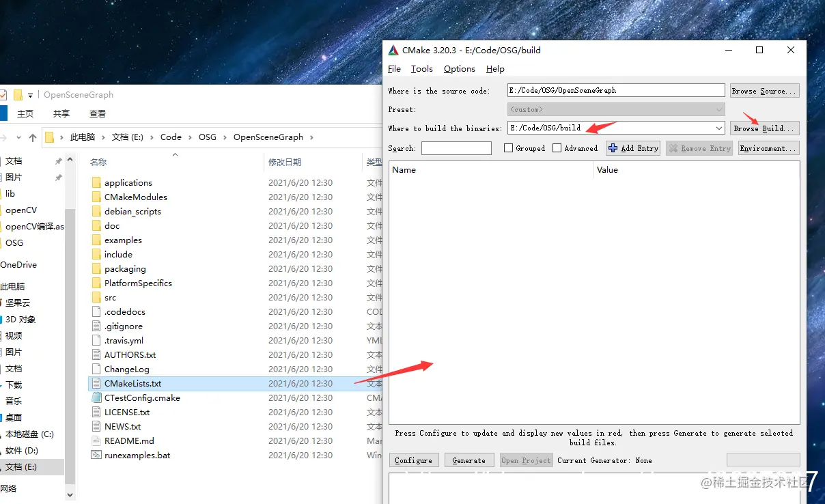
Task: Open the Help menu in CMake
Action: pyautogui.click(x=495, y=69)
